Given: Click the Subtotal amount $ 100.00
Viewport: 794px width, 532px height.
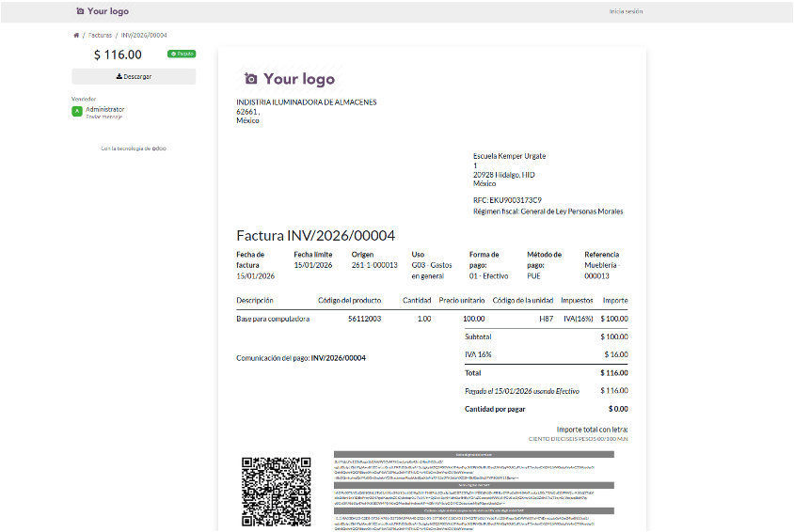Looking at the screenshot, I should click(x=614, y=336).
